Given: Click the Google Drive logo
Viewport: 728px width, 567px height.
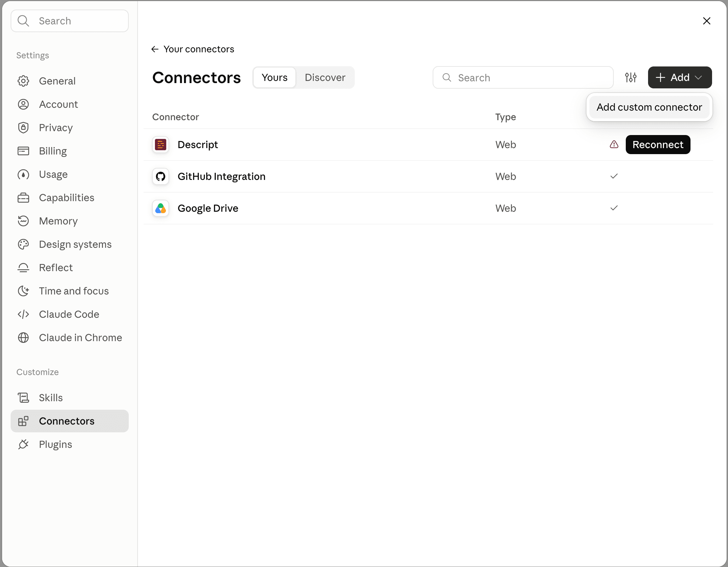Looking at the screenshot, I should coord(161,208).
